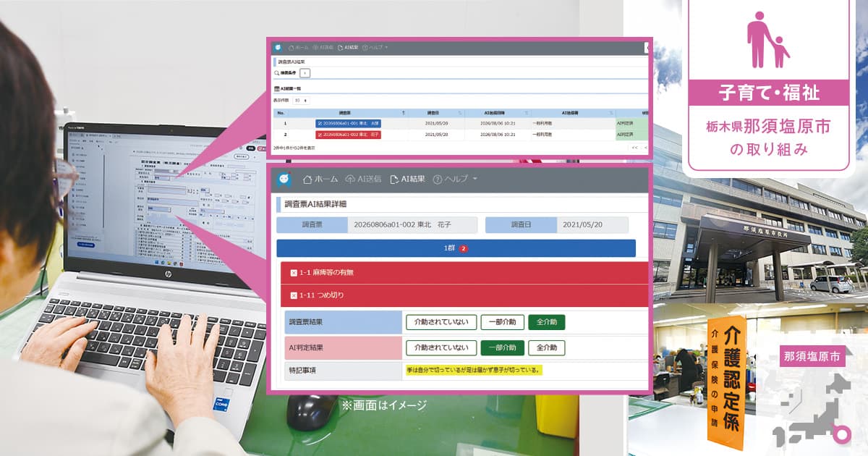The width and height of the screenshot is (868, 456).
Task: Click the red 2 badge on 1群
Action: (464, 248)
